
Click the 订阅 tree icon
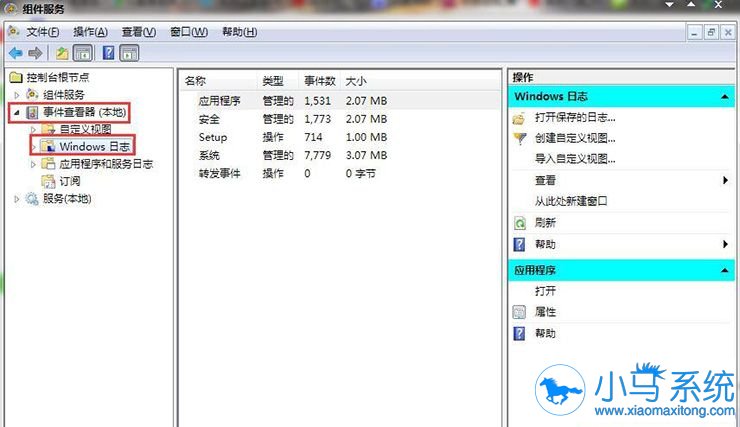click(x=48, y=181)
